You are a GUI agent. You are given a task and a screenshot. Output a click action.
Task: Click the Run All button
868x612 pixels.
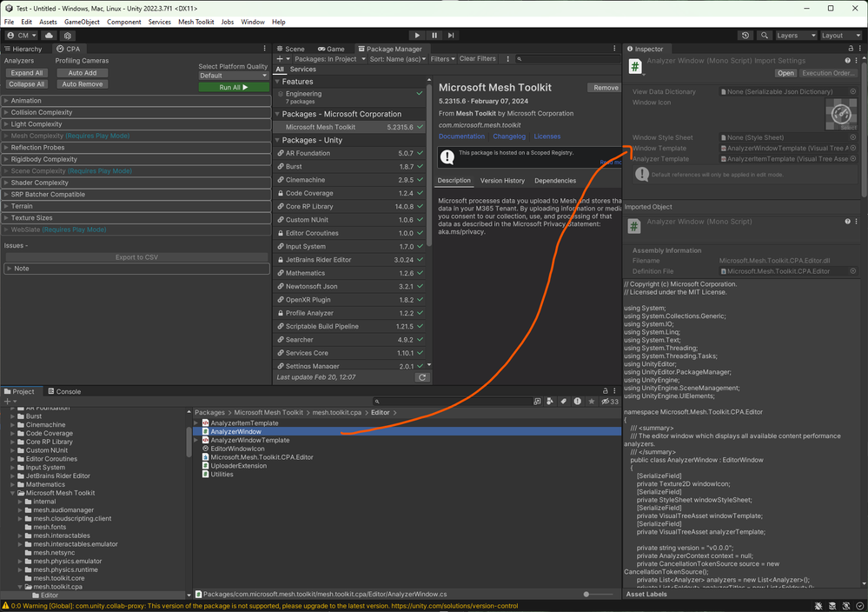point(233,87)
